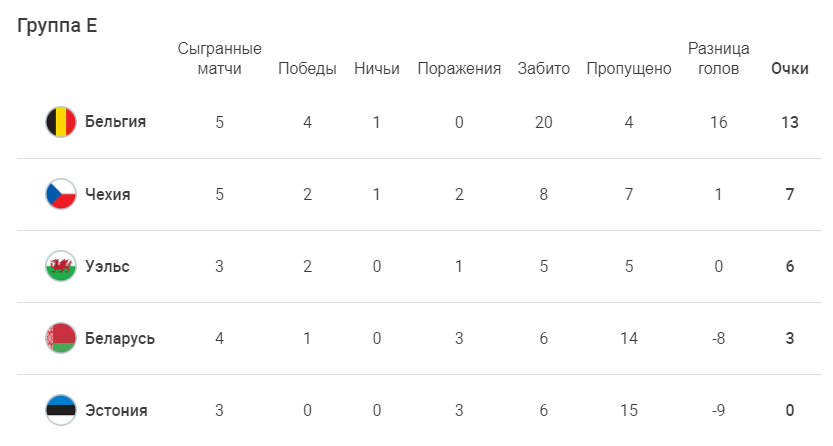Open the Бельгия team link

(115, 122)
